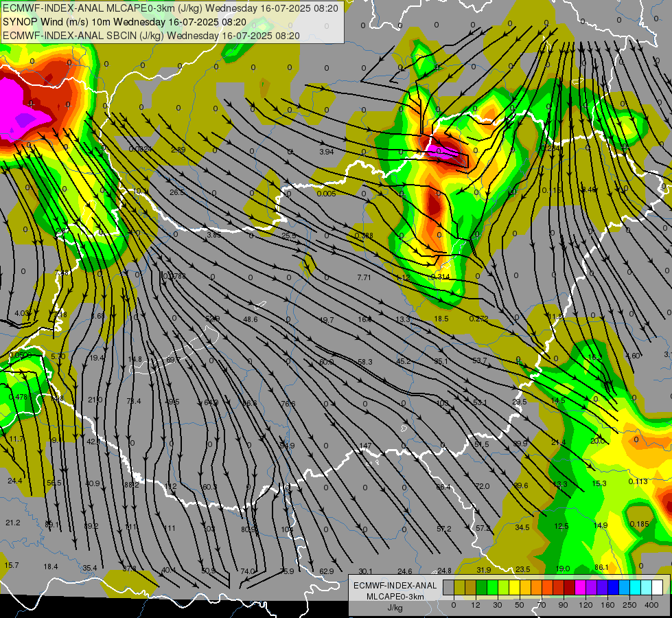The image size is (672, 618).
Task: Click legend tick label 50
Action: point(520,605)
